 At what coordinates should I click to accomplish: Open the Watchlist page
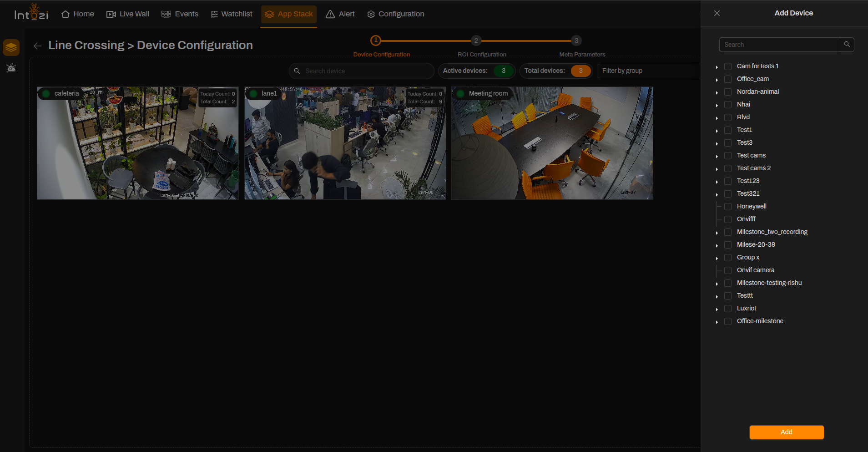[232, 14]
